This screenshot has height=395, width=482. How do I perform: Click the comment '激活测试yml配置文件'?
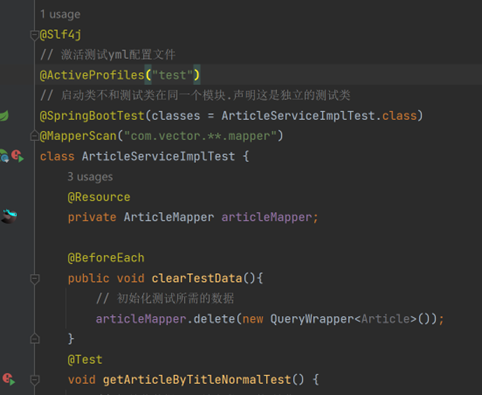[118, 55]
